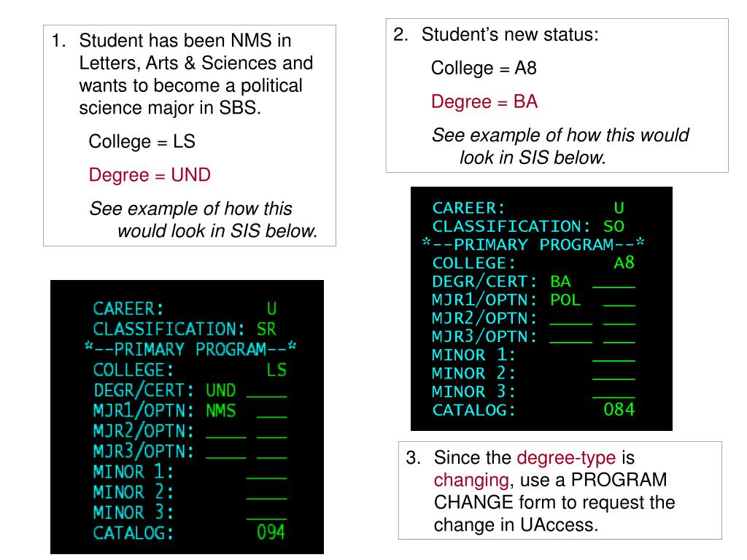Click the POL major value in right terminal
This screenshot has width=747, height=560.
tap(565, 300)
